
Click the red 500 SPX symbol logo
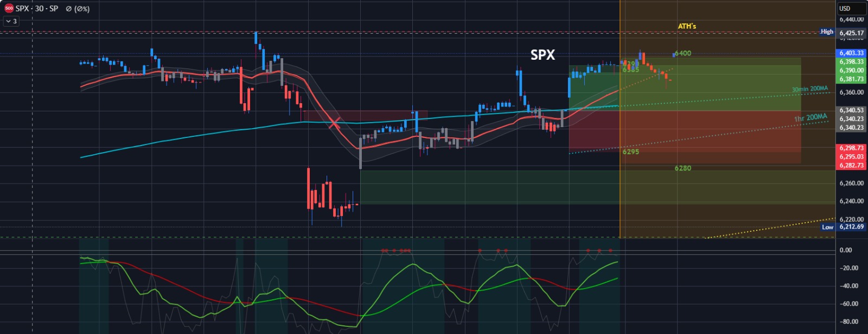click(x=9, y=9)
